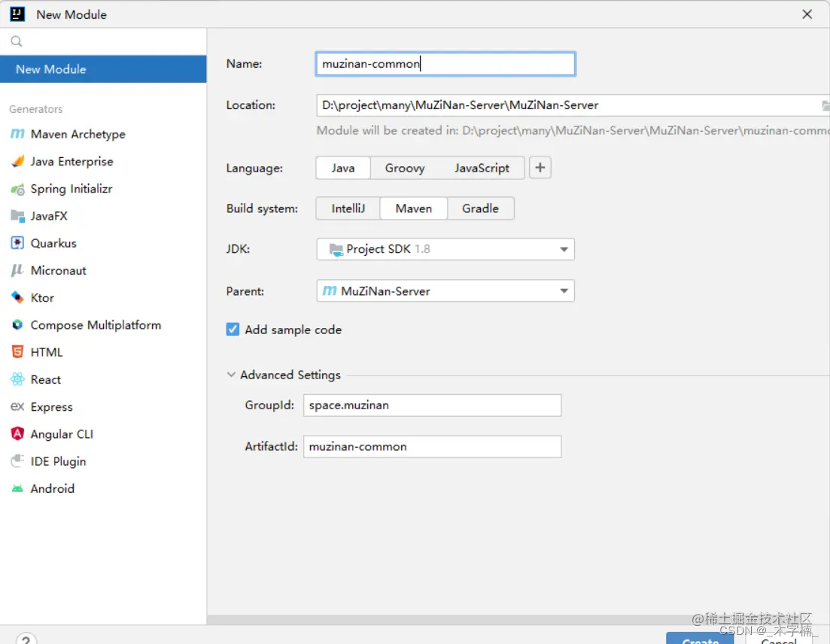
Task: Select Java language option
Action: (343, 168)
